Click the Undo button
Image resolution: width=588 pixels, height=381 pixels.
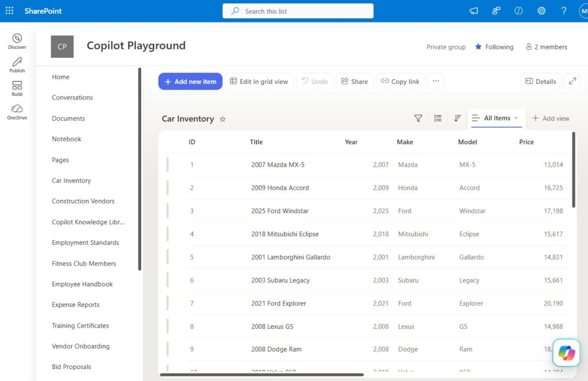coord(315,82)
